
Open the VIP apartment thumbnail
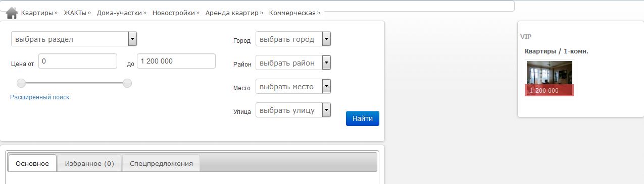550,78
